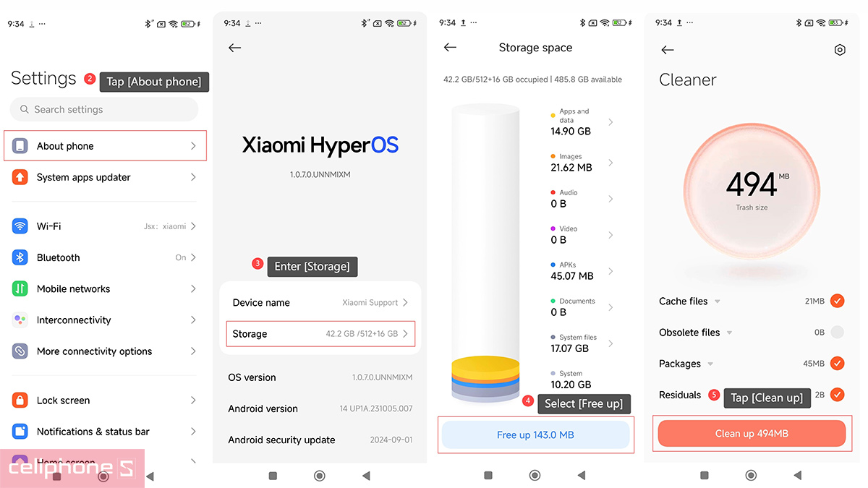Open the Device name row
Screen dimensions: 868x488
320,302
